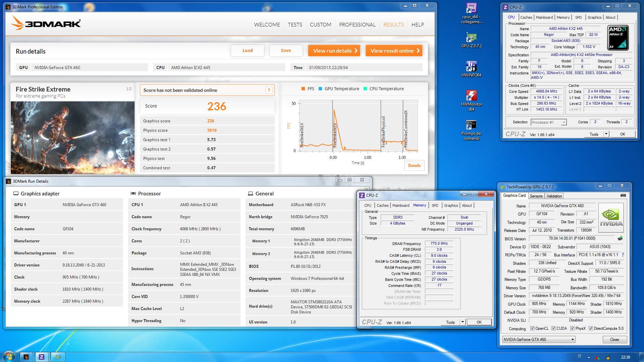This screenshot has height=362, width=644.
Task: Open the GPU selector dropdown in GPU-Z
Action: point(539,340)
